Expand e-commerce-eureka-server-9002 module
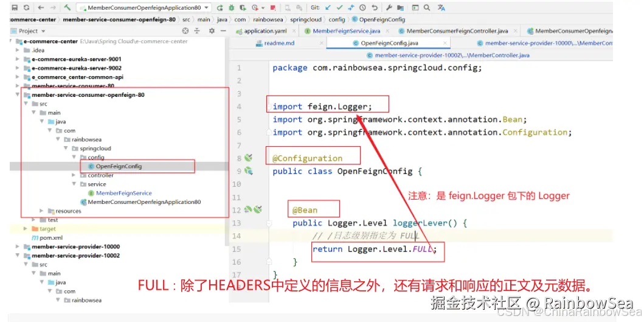The image size is (644, 322). pos(18,68)
